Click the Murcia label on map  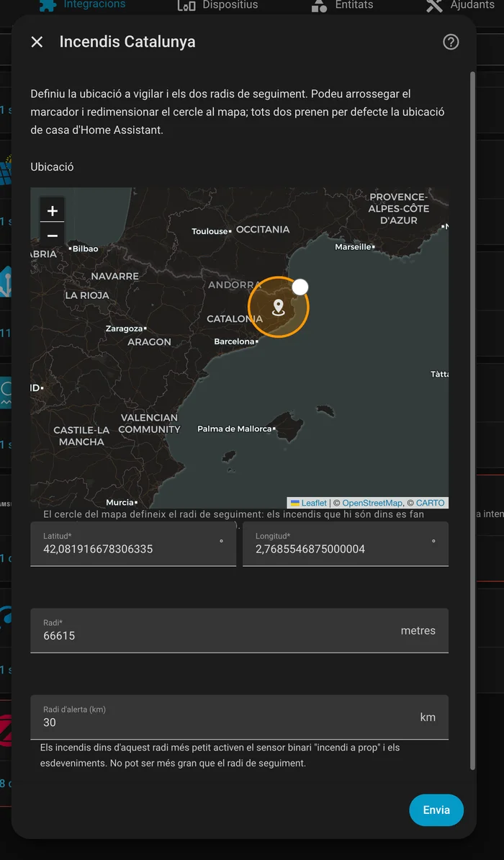120,503
